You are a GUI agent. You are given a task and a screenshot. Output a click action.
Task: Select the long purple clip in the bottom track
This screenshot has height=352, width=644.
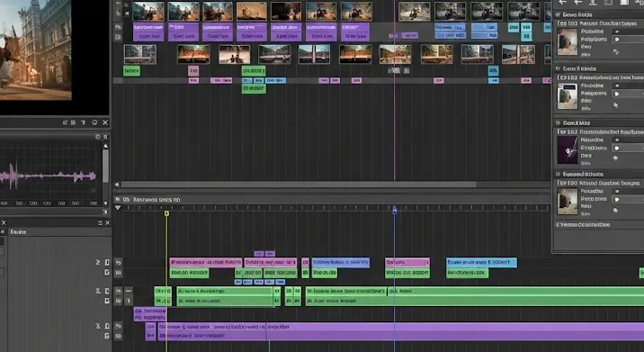(400, 331)
